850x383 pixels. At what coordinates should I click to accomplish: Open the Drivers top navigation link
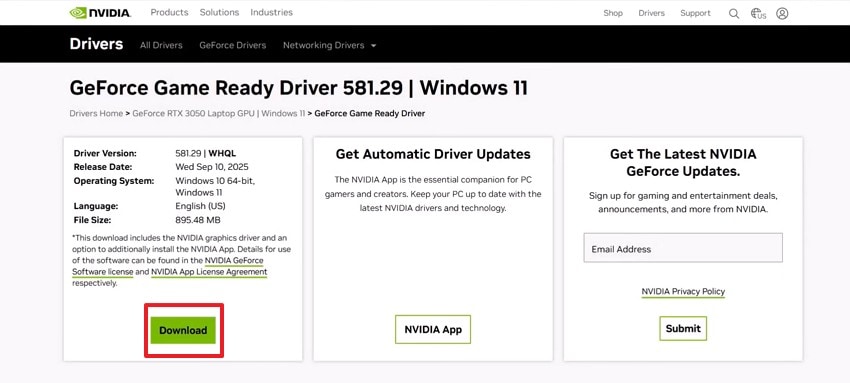tap(651, 13)
